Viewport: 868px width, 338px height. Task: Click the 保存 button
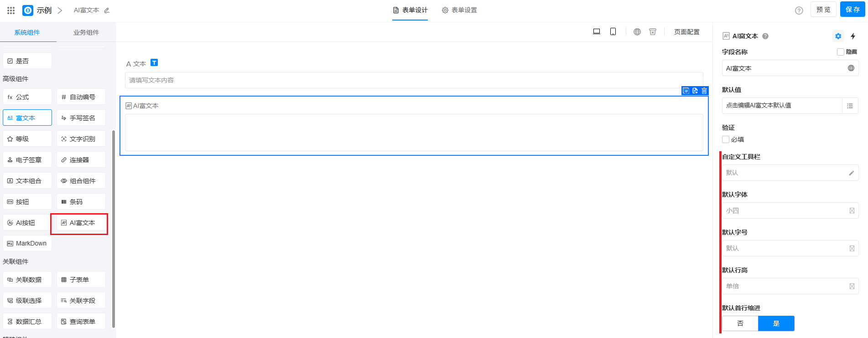coord(852,10)
